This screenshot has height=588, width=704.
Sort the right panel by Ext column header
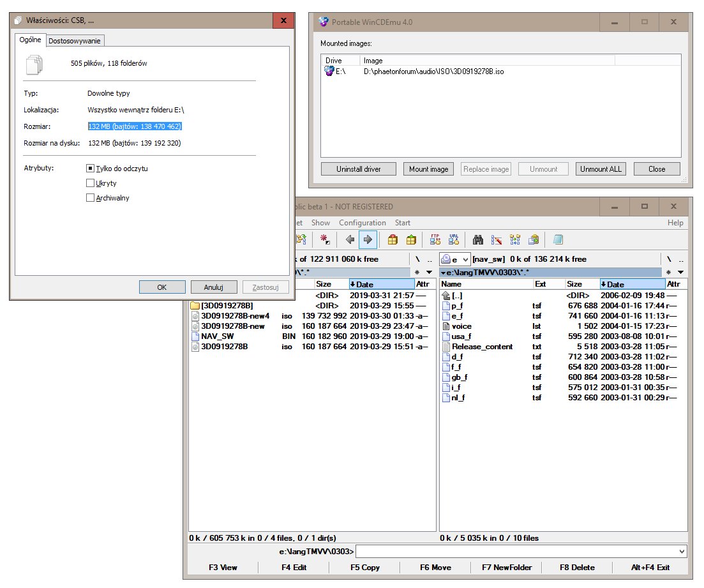coord(549,284)
